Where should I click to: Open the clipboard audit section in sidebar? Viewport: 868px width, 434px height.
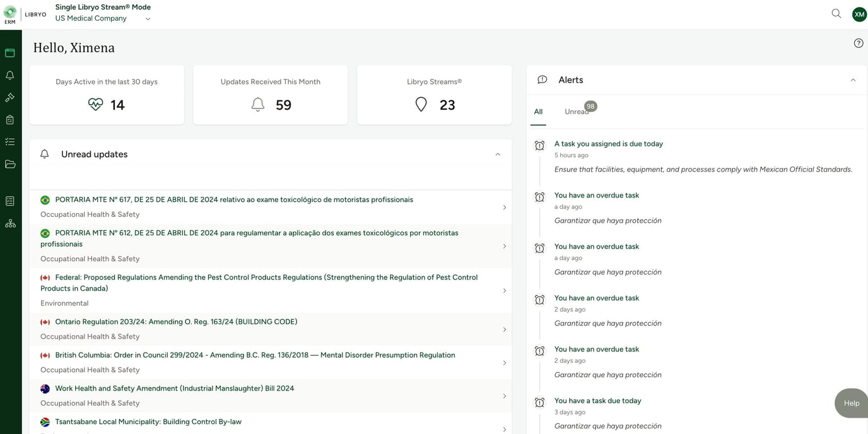[x=9, y=119]
